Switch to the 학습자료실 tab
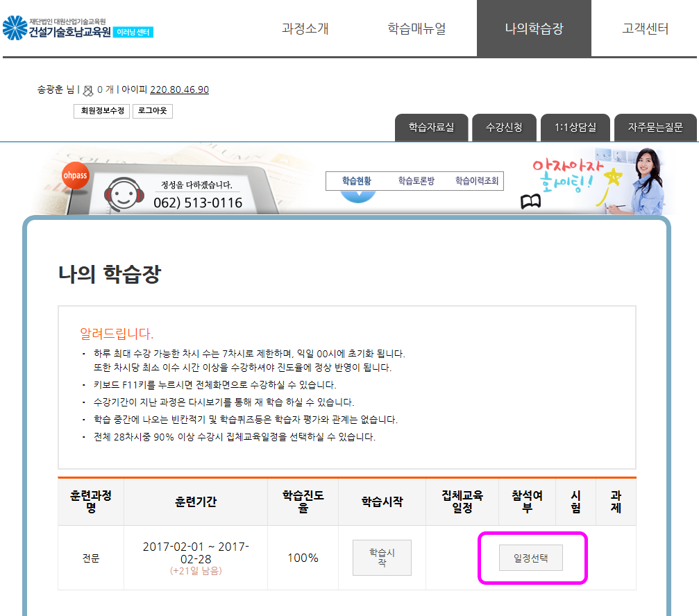699x616 pixels. coord(430,128)
